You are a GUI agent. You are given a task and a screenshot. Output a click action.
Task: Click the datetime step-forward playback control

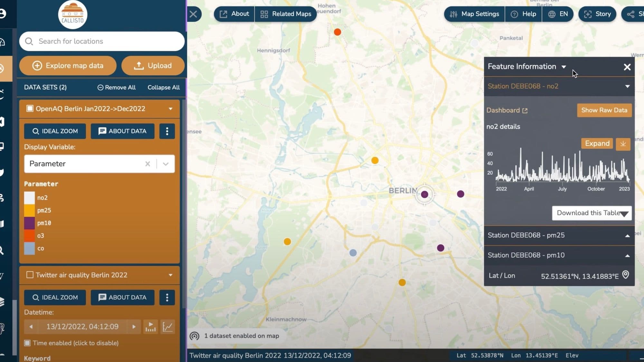[134, 327]
